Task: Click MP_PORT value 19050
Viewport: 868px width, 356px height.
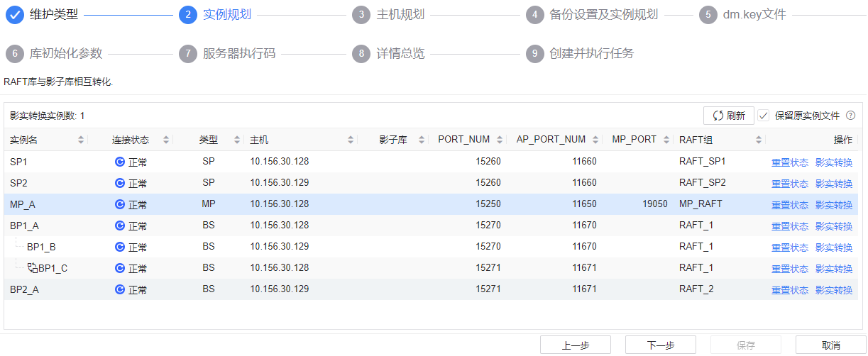Action: coord(655,204)
